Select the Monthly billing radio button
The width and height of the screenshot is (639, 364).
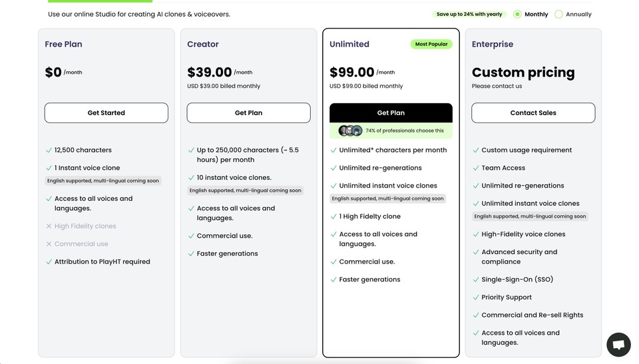517,14
